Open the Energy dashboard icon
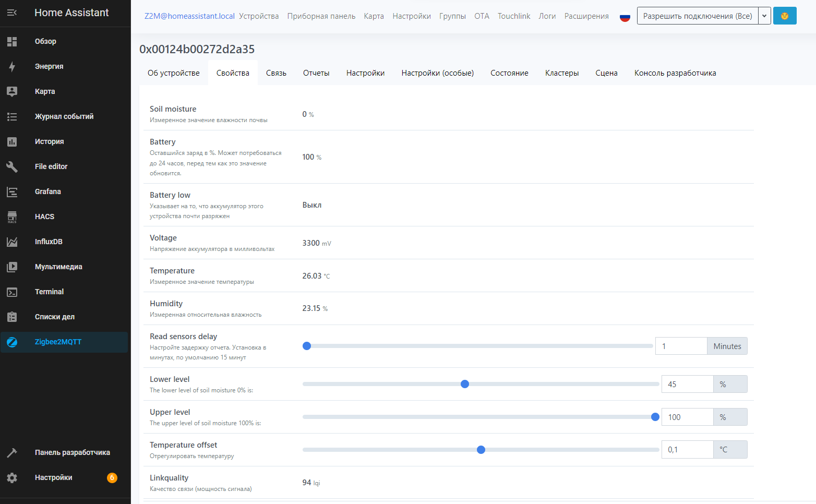816x504 pixels. [12, 66]
